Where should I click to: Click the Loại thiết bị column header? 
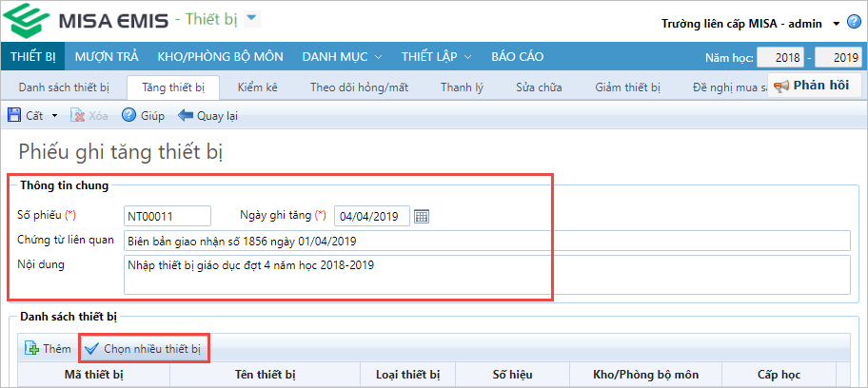[408, 375]
